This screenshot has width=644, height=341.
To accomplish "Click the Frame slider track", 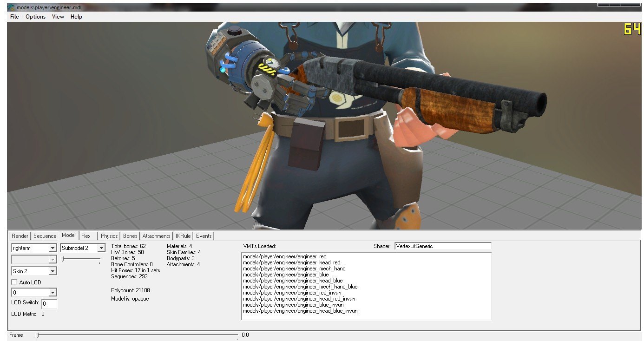I will pyautogui.click(x=139, y=334).
